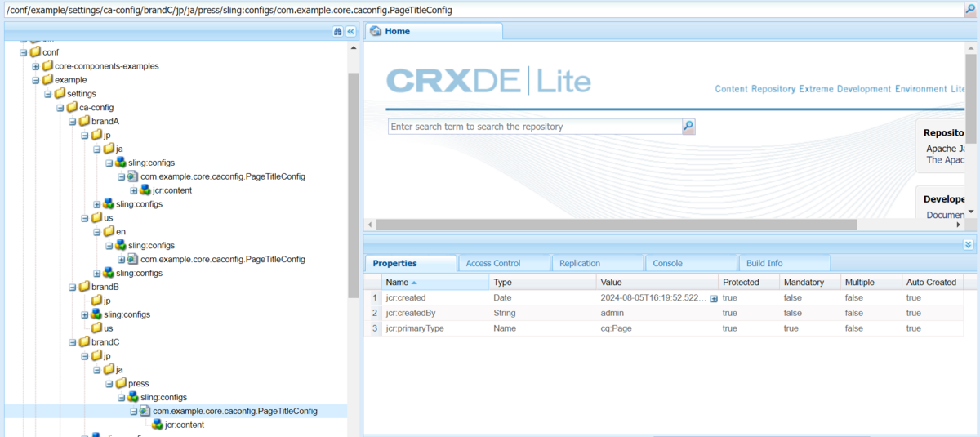This screenshot has width=980, height=437.
Task: Sort by the Mandatory column header
Action: (810, 282)
